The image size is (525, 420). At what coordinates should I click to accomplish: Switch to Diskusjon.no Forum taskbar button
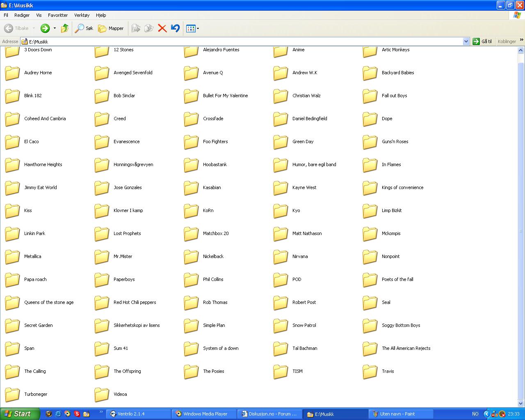click(270, 414)
